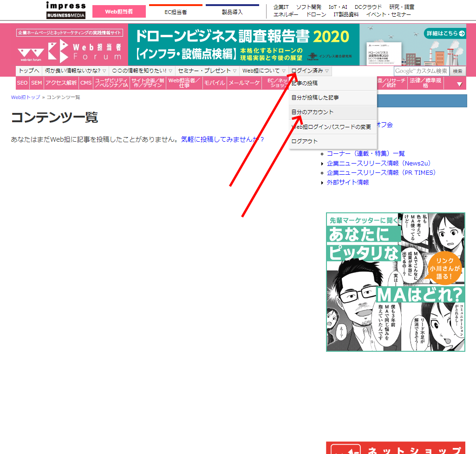Expand the セミナー・プレゼント menu
476x454 pixels.
pos(207,71)
